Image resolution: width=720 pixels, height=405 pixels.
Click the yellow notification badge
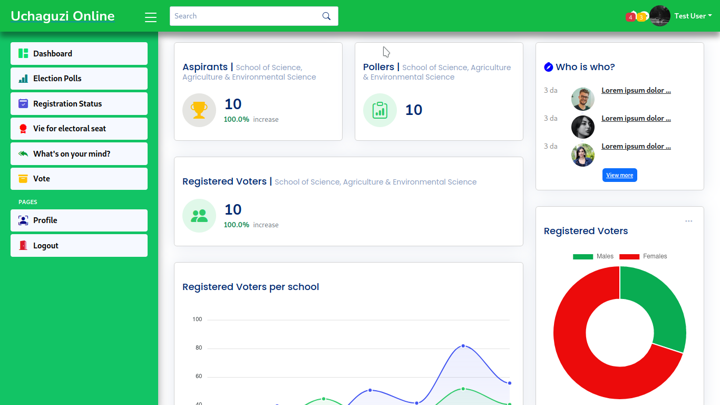pos(642,17)
